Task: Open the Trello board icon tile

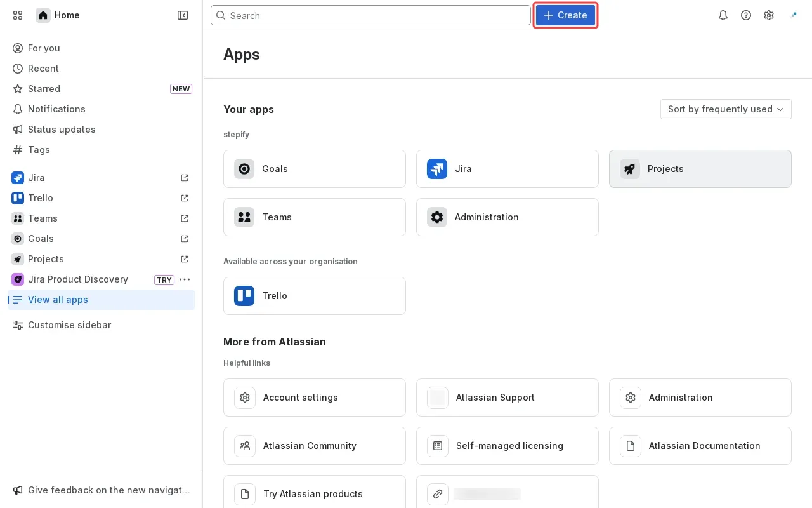Action: (244, 296)
